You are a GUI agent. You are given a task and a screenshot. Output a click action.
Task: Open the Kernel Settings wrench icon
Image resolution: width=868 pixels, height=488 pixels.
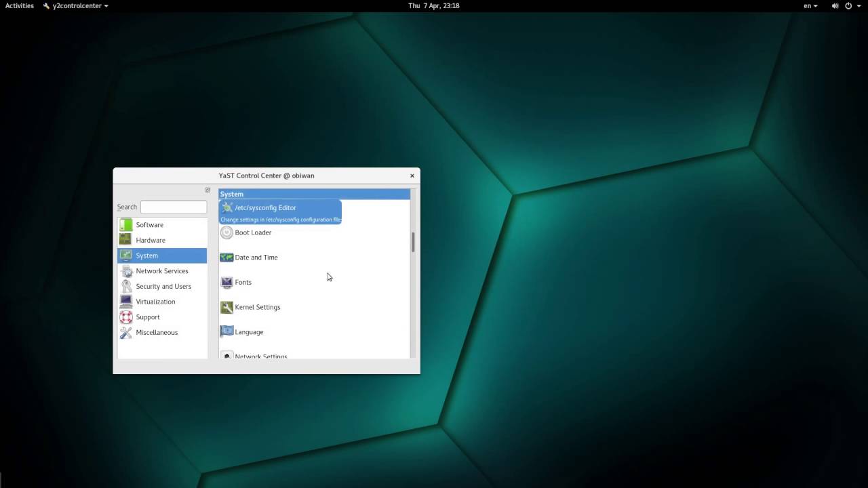(x=226, y=307)
